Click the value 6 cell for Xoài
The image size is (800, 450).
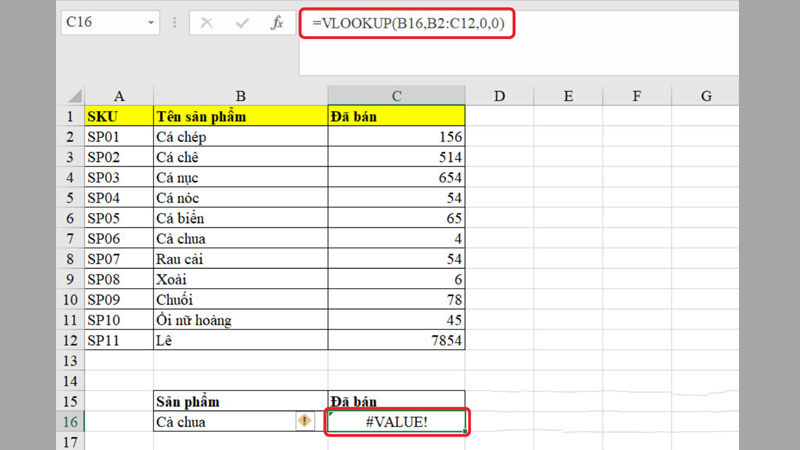pyautogui.click(x=396, y=279)
